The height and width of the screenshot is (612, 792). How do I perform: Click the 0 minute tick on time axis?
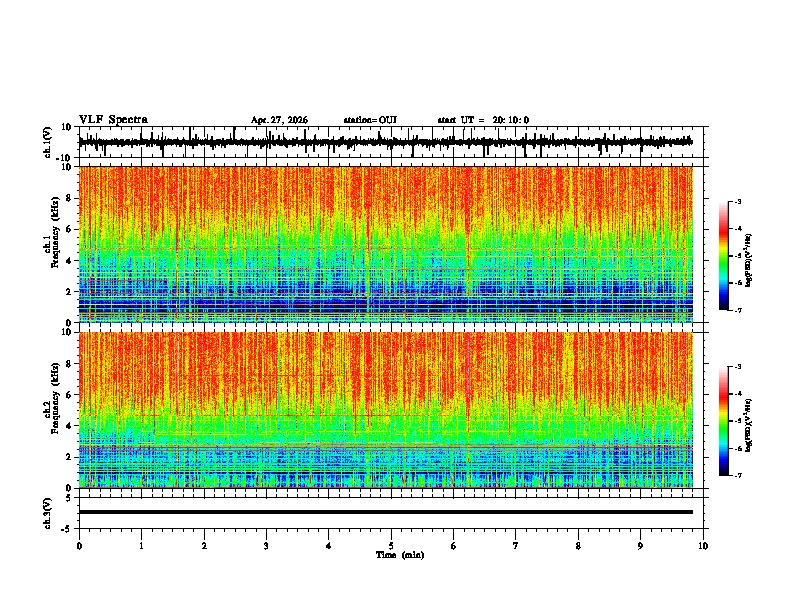click(79, 546)
